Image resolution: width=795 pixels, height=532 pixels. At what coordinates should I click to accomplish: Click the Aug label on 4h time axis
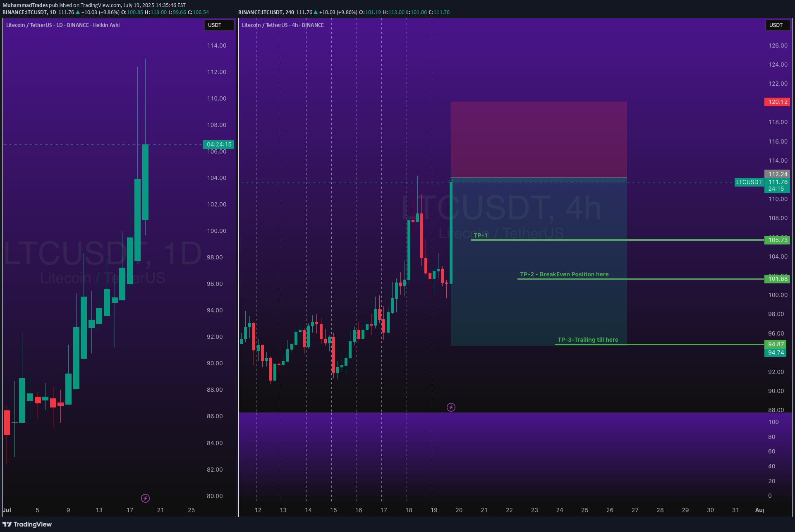tap(759, 510)
